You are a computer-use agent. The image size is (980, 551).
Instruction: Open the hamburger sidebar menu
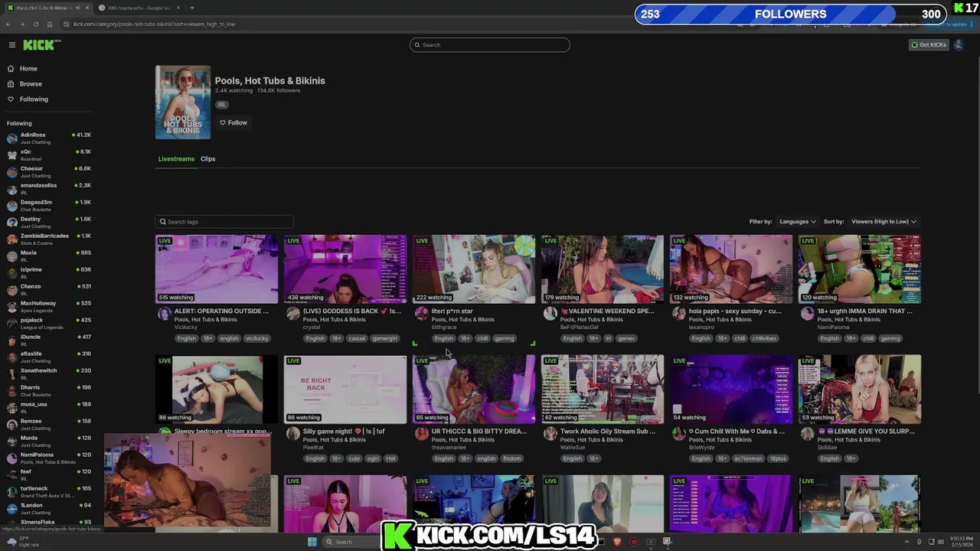(11, 44)
